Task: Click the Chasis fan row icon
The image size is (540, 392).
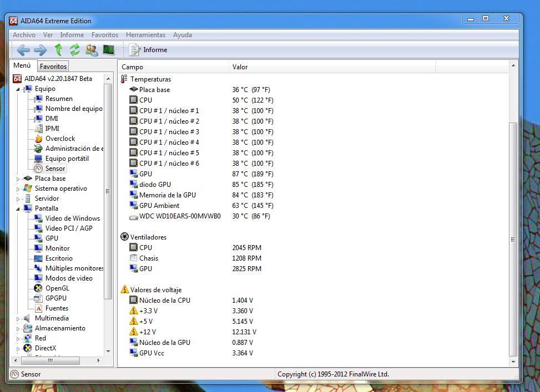Action: pyautogui.click(x=133, y=258)
